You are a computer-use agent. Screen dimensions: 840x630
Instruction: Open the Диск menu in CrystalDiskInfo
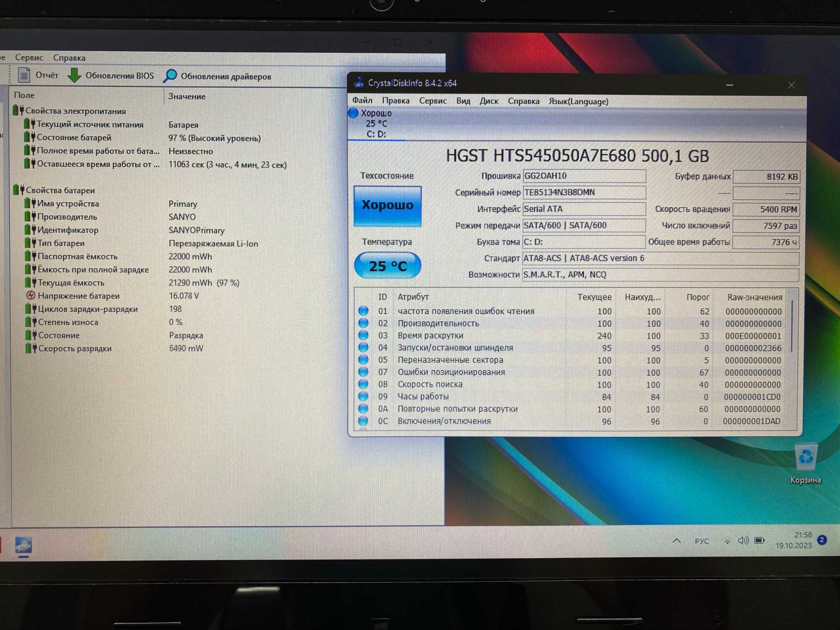(489, 101)
